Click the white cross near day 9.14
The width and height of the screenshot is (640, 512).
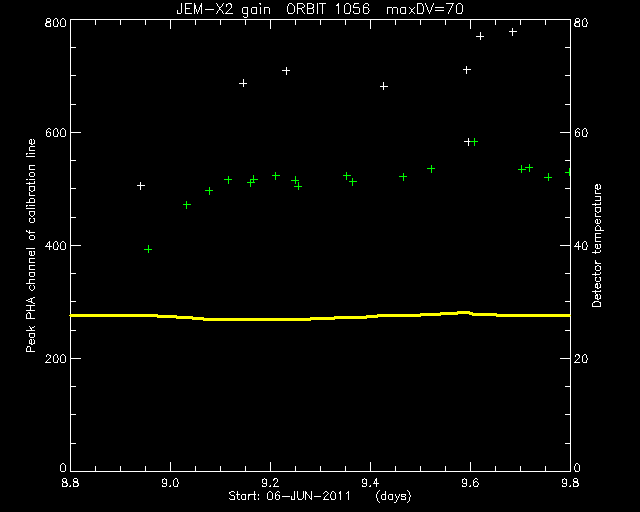click(243, 83)
